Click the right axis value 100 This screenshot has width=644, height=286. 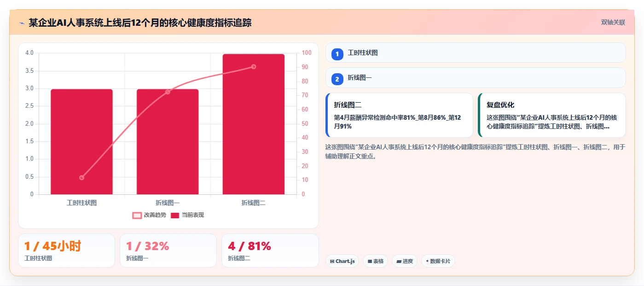tap(307, 53)
